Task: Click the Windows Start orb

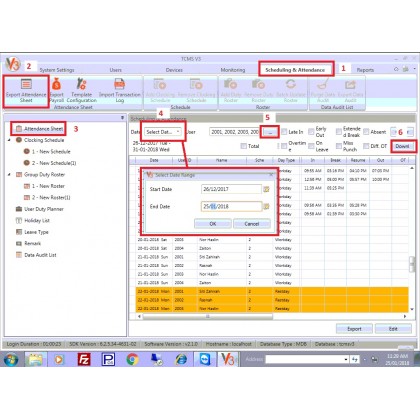Action: [x=11, y=359]
